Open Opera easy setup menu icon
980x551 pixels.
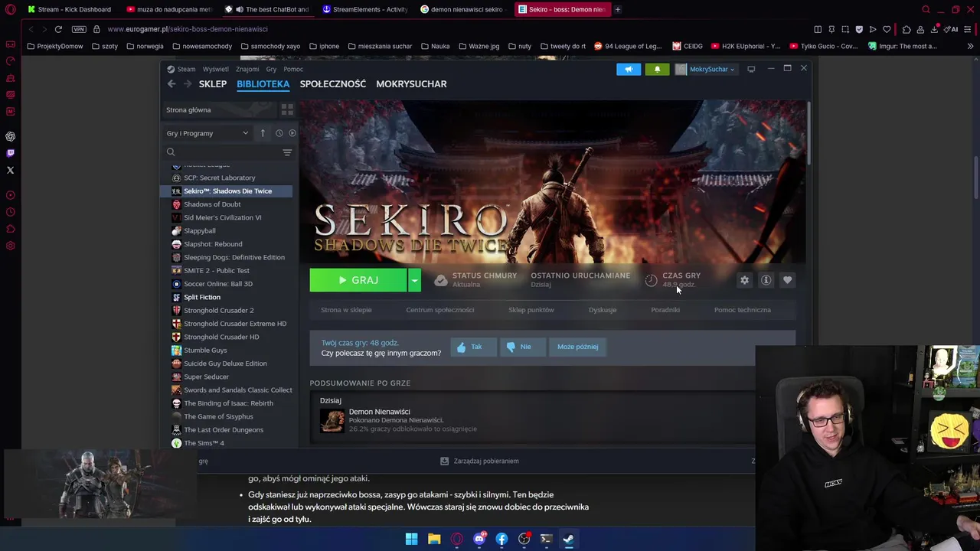click(969, 29)
